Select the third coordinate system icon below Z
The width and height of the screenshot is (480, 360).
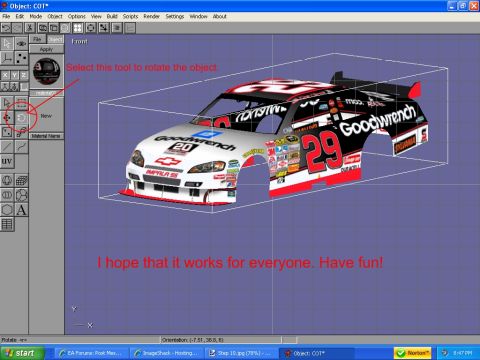point(24,87)
